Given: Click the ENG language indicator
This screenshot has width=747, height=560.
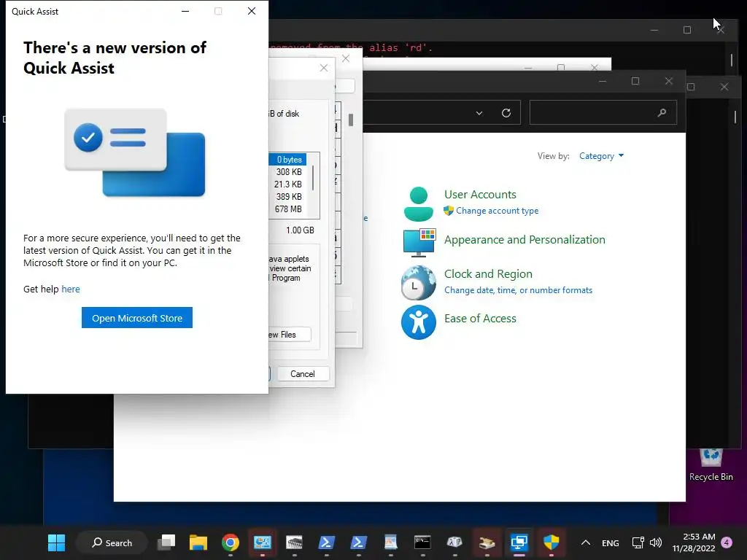Looking at the screenshot, I should pos(611,542).
